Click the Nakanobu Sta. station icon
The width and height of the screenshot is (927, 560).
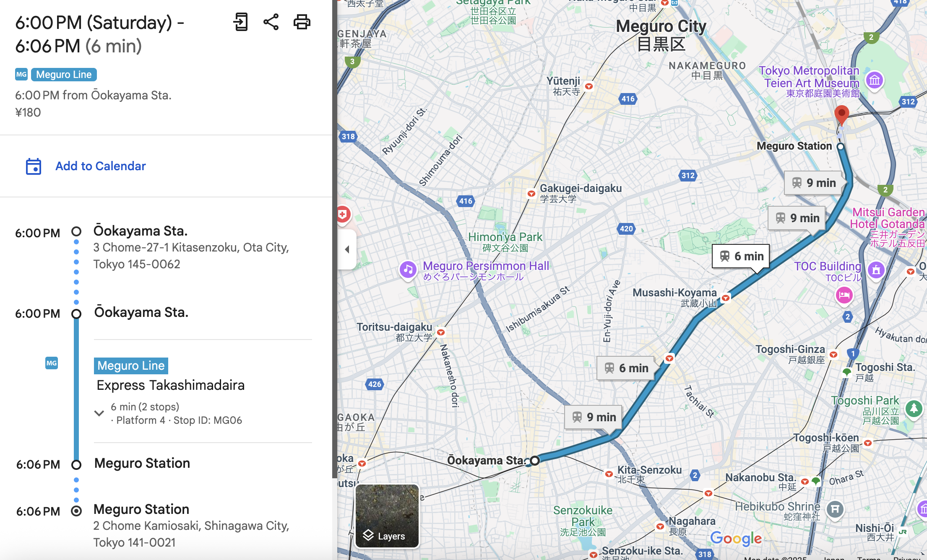[x=805, y=482]
